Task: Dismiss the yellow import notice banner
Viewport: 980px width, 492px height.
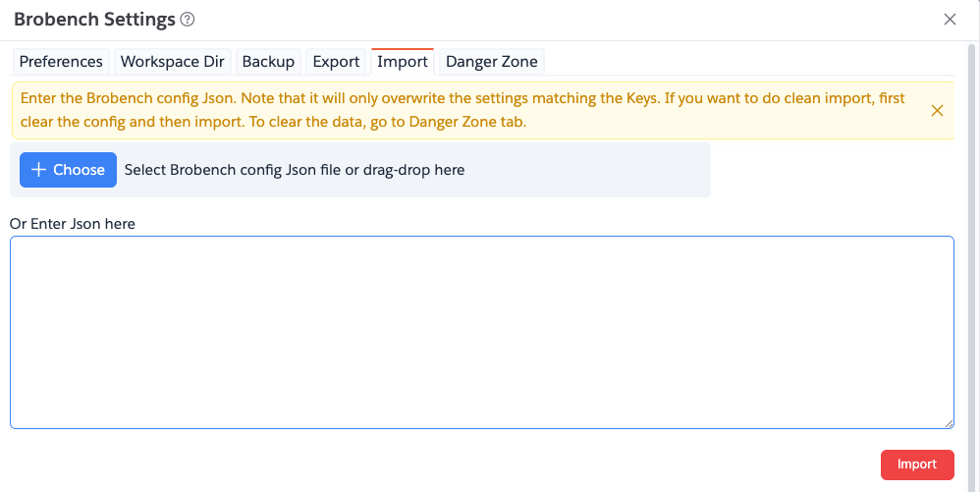Action: tap(937, 111)
